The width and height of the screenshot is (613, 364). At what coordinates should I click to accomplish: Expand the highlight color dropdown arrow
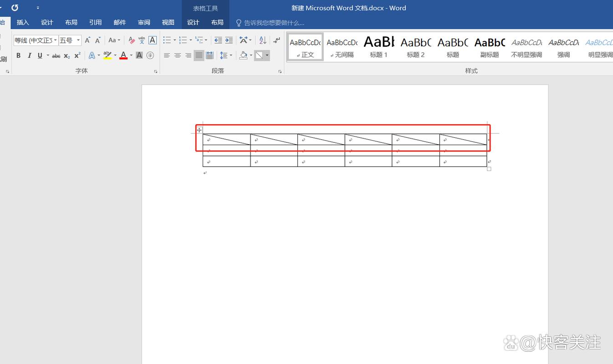(115, 56)
